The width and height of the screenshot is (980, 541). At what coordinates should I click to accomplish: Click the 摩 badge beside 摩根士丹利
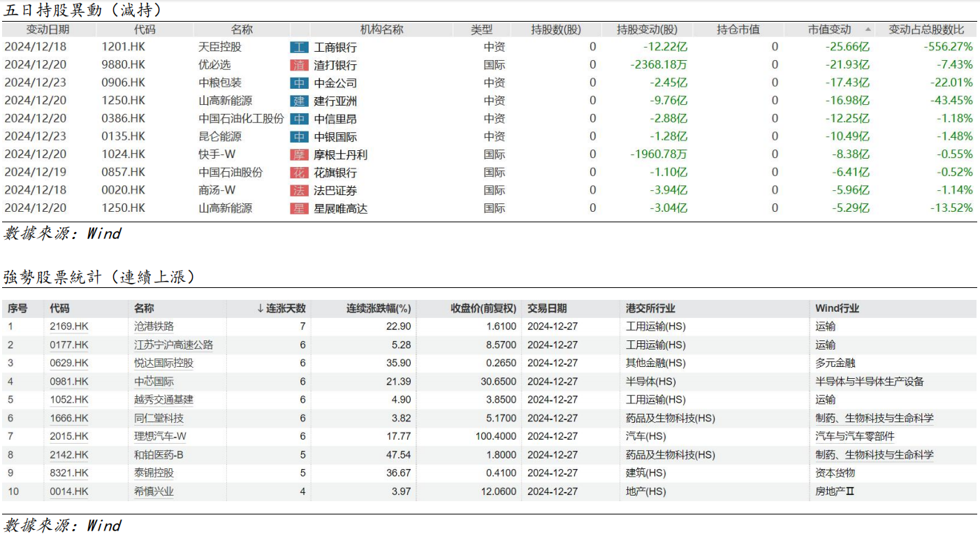pos(299,154)
